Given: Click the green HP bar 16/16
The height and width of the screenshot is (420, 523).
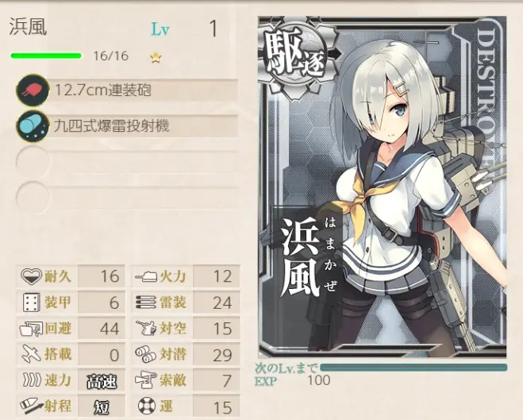Looking at the screenshot, I should coord(46,56).
